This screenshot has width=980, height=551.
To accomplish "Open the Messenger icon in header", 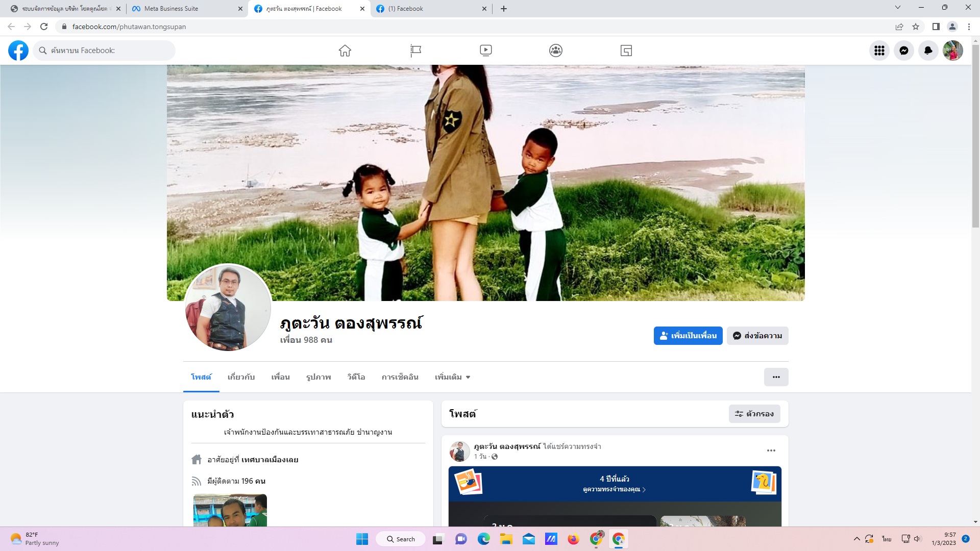I will point(904,51).
